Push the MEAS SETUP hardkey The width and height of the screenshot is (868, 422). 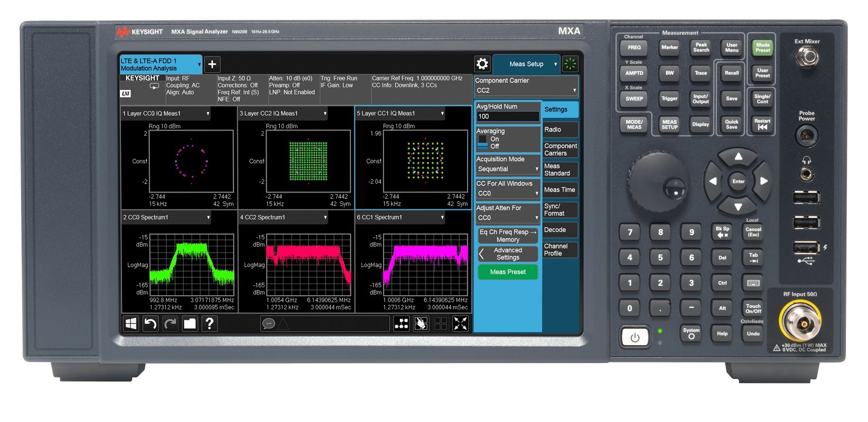pos(669,124)
